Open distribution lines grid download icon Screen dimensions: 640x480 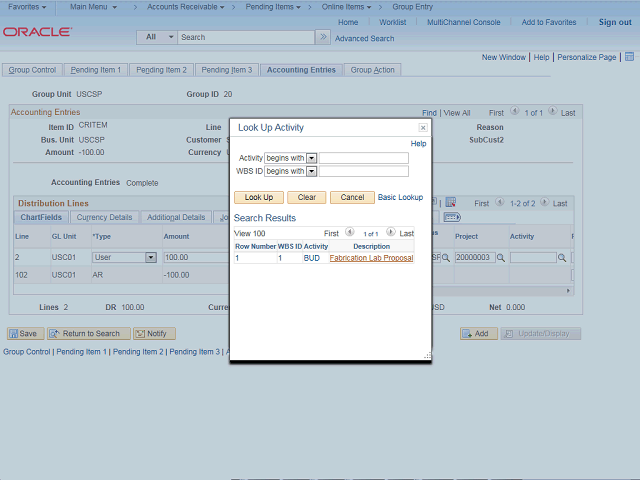451,202
